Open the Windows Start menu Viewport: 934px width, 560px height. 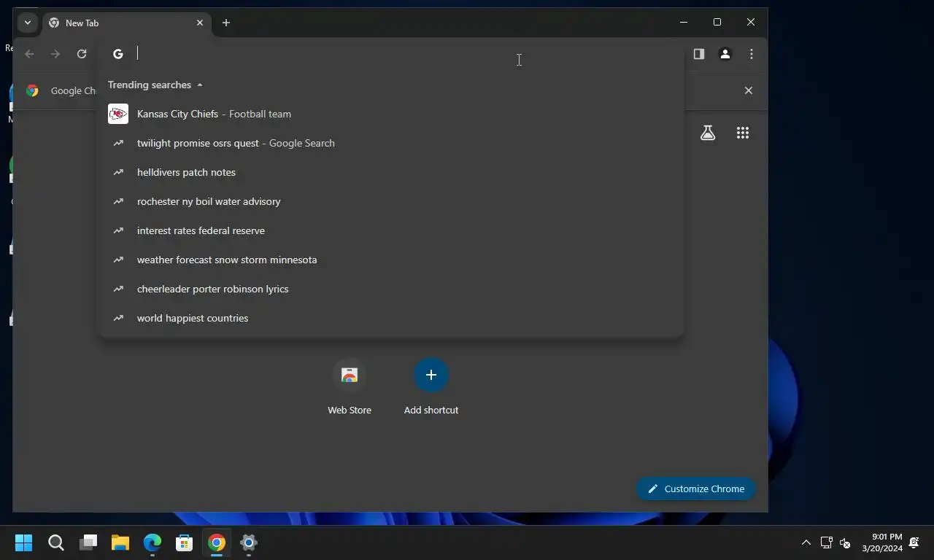pos(23,542)
